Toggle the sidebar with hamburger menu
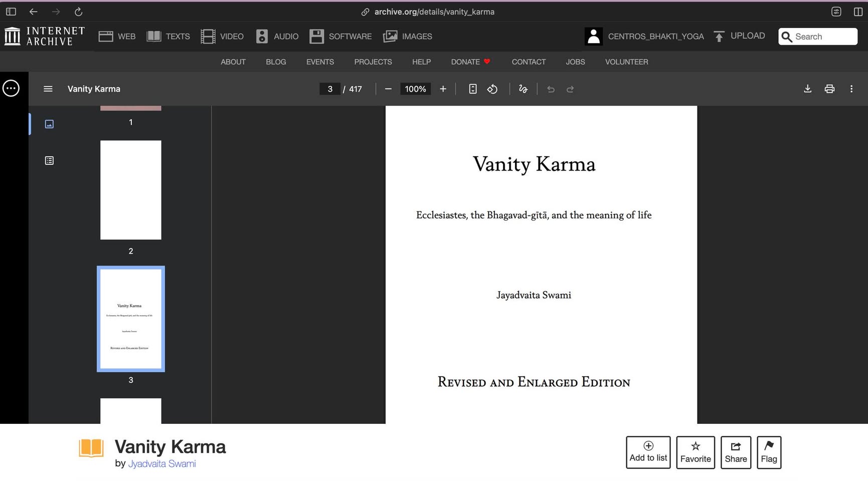This screenshot has width=868, height=481. [x=48, y=89]
